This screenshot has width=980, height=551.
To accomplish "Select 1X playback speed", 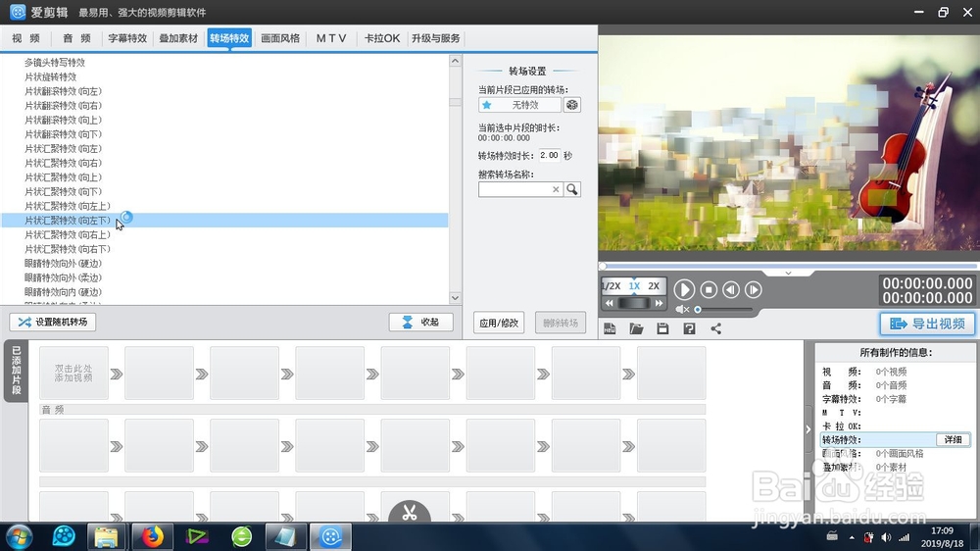I will pyautogui.click(x=634, y=286).
